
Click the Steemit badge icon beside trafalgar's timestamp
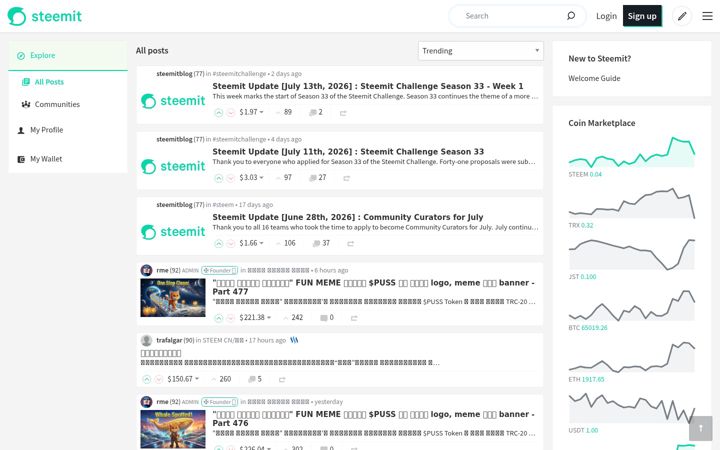294,340
